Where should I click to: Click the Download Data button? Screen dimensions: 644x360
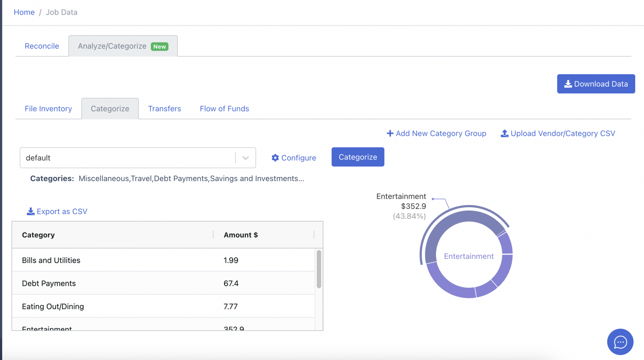click(x=596, y=84)
